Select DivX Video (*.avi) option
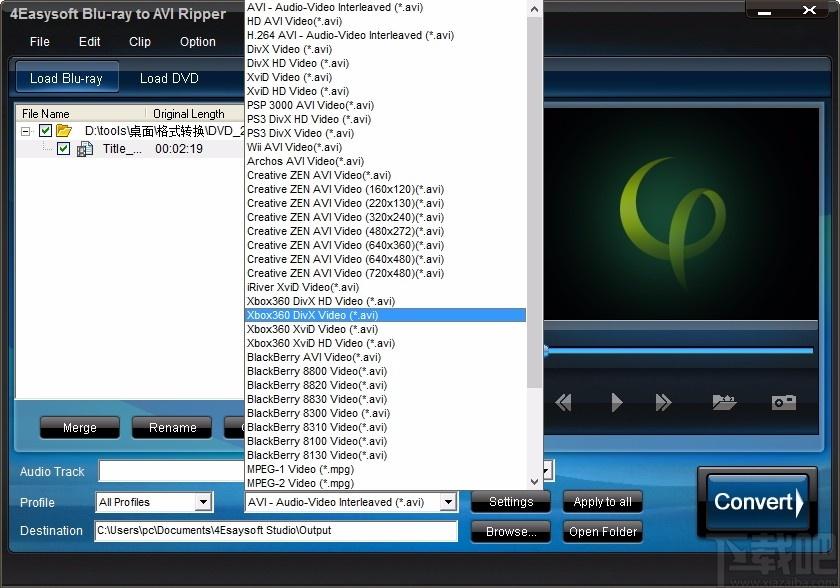 click(385, 49)
